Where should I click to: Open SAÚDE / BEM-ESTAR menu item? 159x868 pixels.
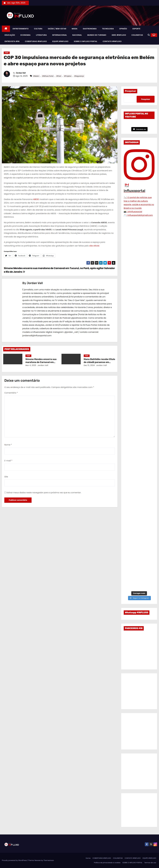(x=57, y=29)
